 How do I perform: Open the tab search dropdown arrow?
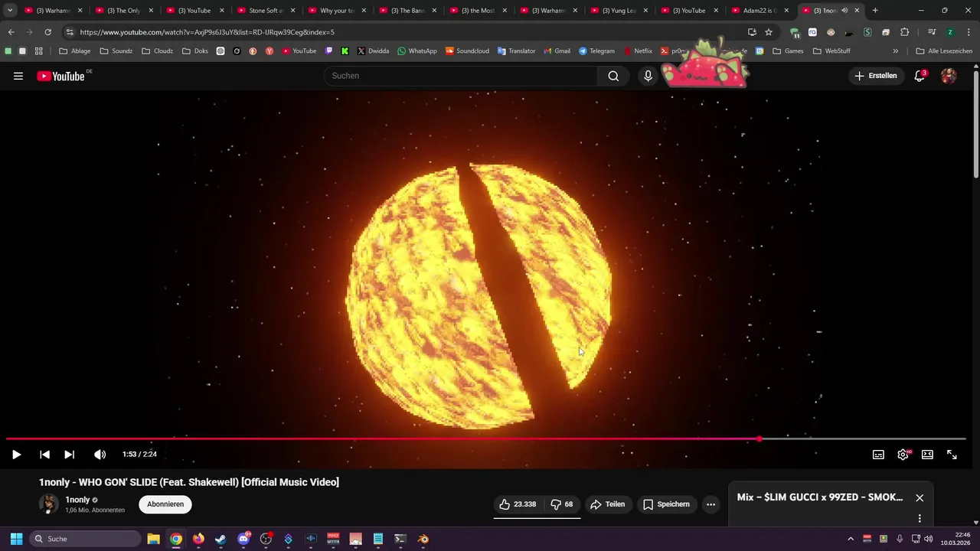[10, 11]
